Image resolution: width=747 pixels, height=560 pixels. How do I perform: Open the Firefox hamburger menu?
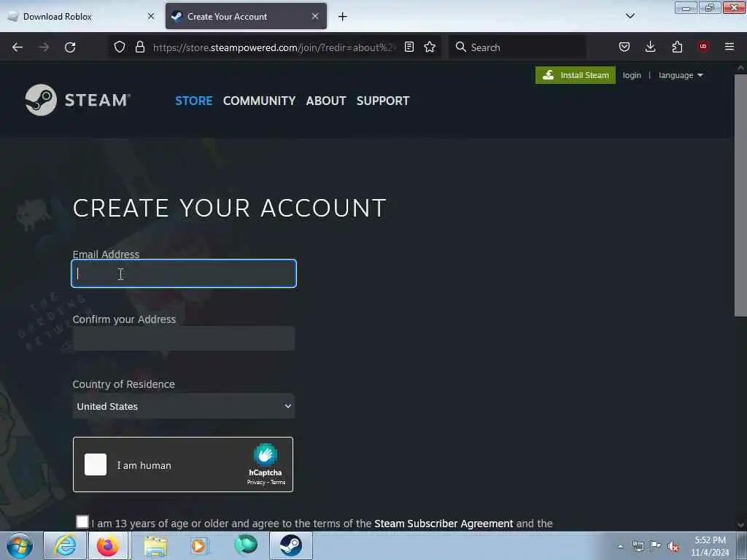point(729,47)
